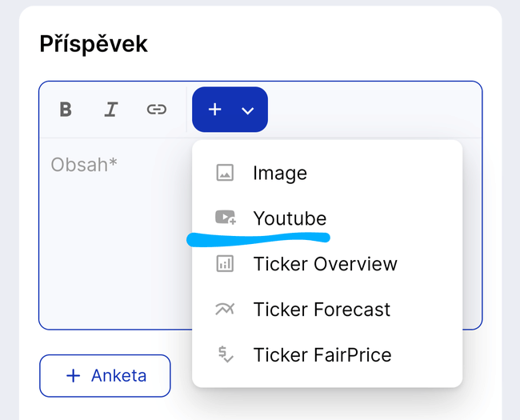Image resolution: width=520 pixels, height=420 pixels.
Task: Click the Příspěvek section heading
Action: pos(94,44)
